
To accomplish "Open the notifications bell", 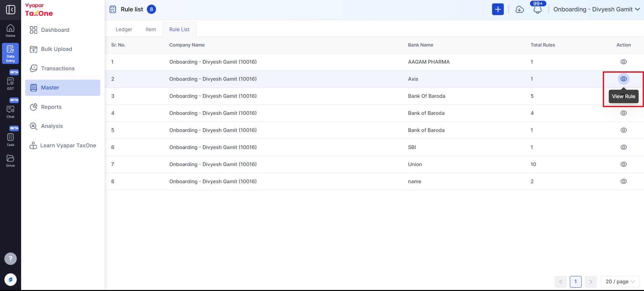I will coord(538,9).
